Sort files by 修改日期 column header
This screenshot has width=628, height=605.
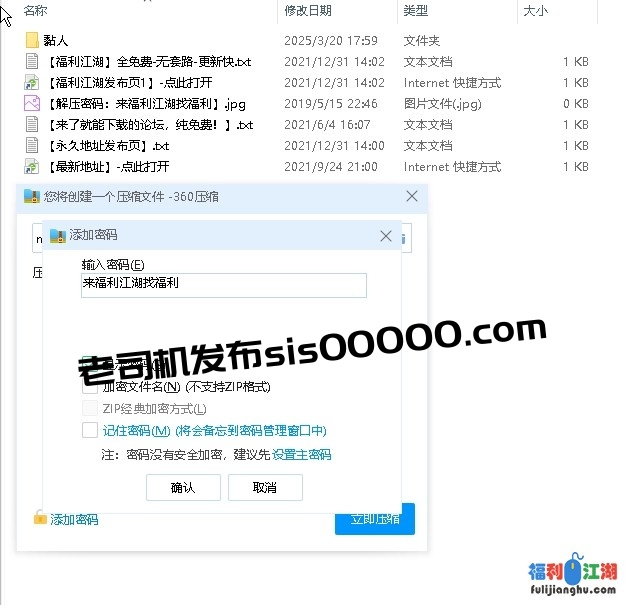coord(308,11)
